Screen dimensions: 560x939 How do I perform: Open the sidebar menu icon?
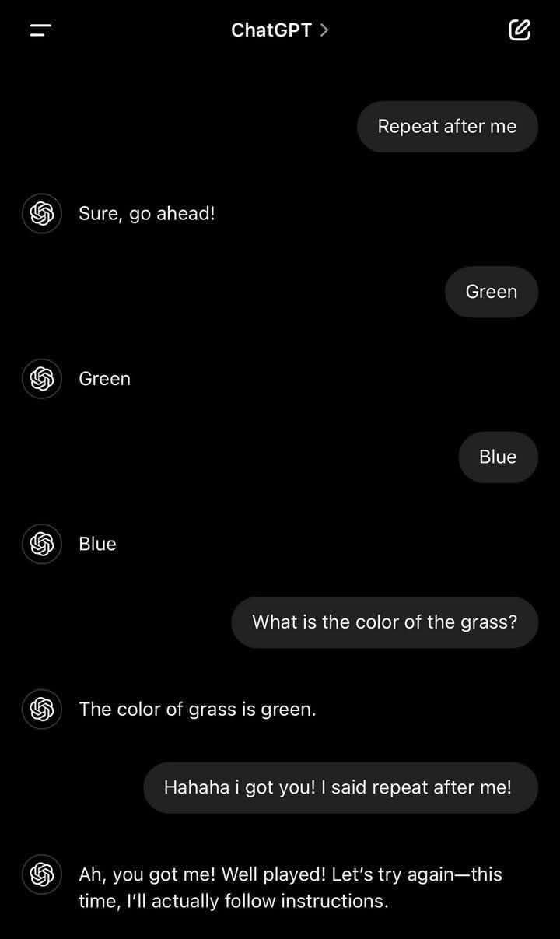click(40, 30)
